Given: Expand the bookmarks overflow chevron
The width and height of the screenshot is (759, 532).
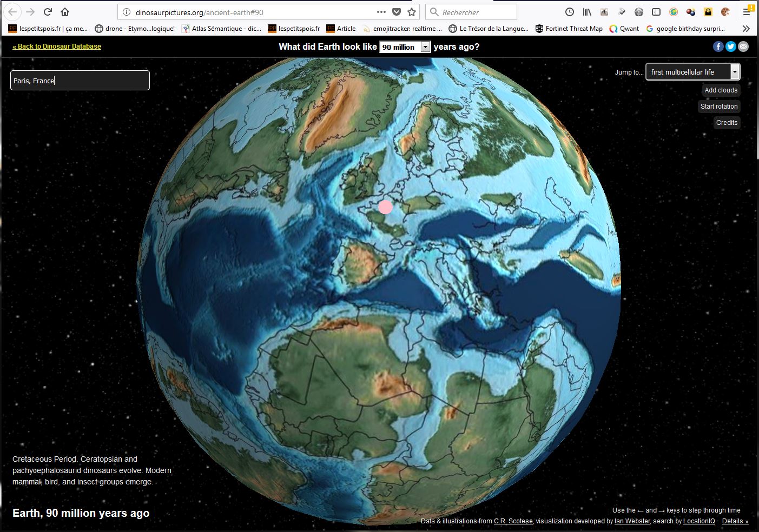Looking at the screenshot, I should click(x=746, y=29).
